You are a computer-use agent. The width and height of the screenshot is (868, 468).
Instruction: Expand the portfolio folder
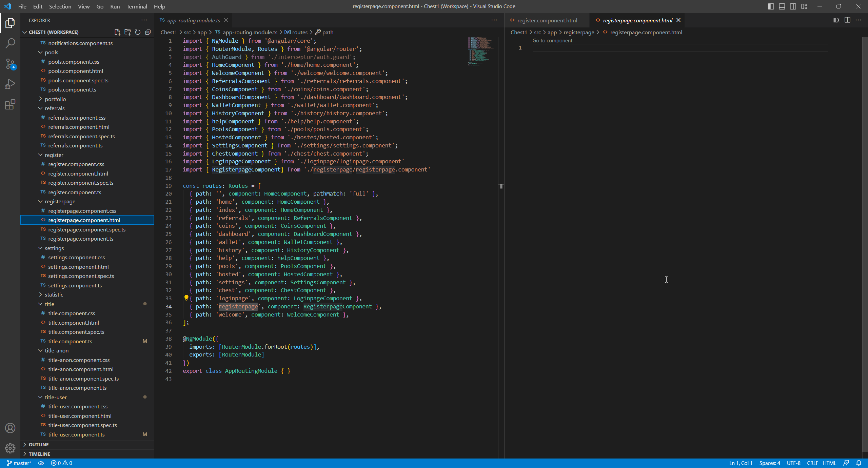tap(55, 99)
